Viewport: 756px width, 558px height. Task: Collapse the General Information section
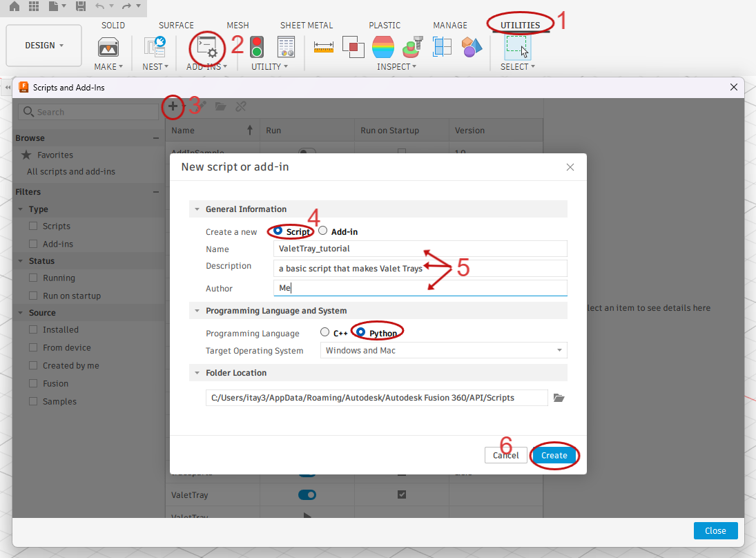pos(197,209)
